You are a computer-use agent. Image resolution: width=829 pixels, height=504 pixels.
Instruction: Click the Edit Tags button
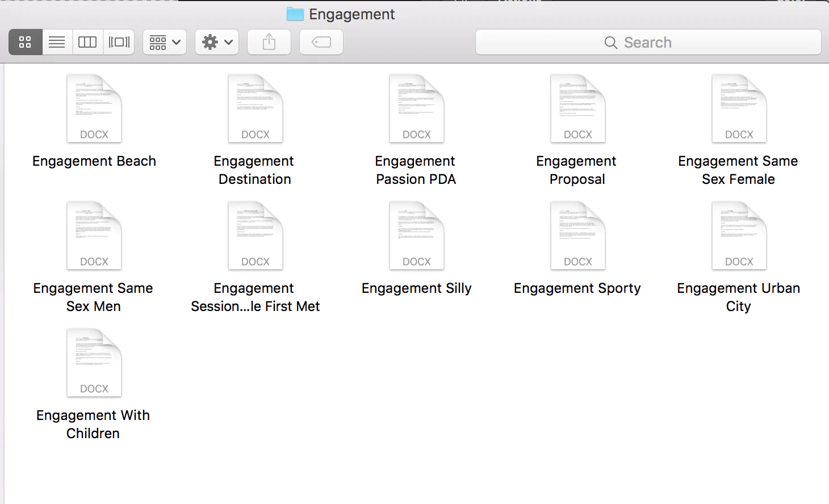321,42
